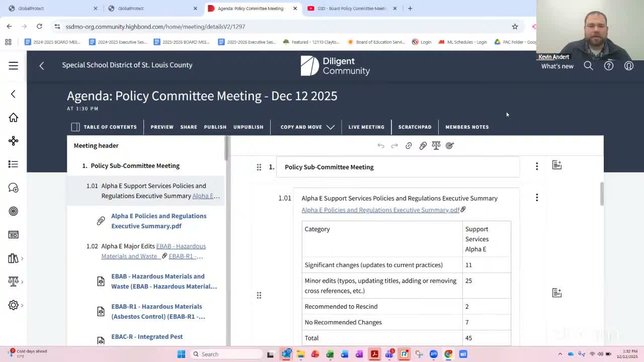Screen dimensions: 644x362
Task: Select the Home icon in the left sidebar
Action: pyautogui.click(x=13, y=117)
